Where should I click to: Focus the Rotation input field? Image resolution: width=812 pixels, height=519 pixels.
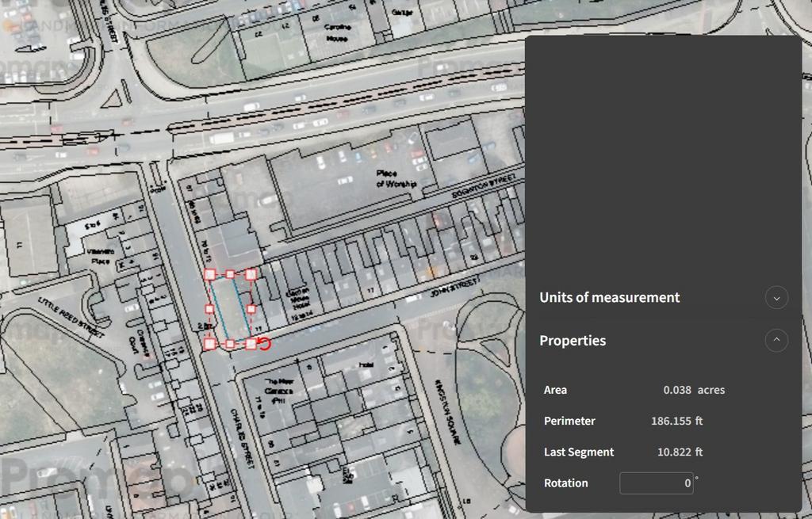pyautogui.click(x=656, y=483)
